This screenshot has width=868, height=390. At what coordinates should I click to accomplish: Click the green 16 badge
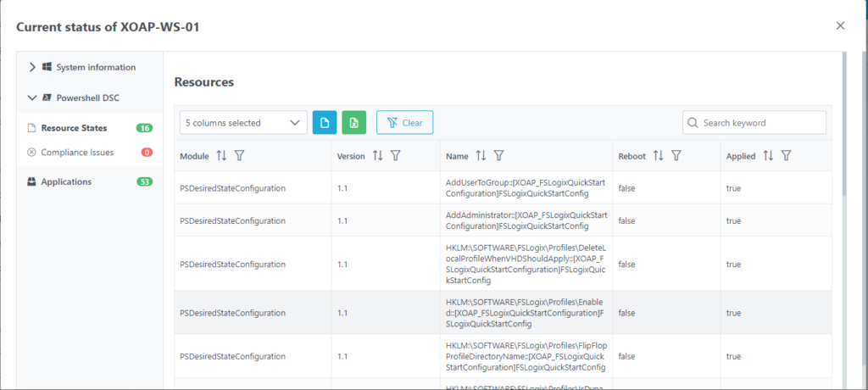(x=144, y=128)
